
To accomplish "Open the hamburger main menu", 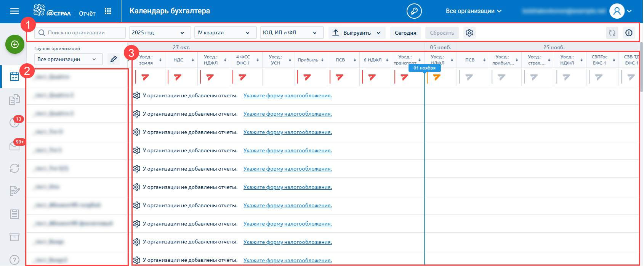I will point(14,11).
